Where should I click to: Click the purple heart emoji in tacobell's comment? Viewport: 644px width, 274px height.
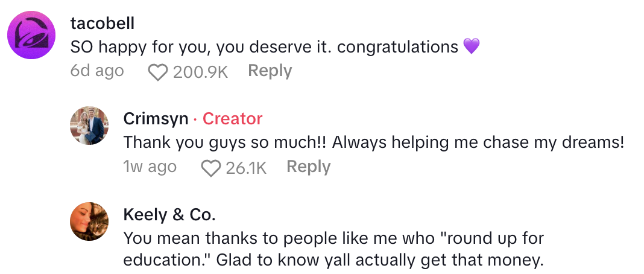471,46
